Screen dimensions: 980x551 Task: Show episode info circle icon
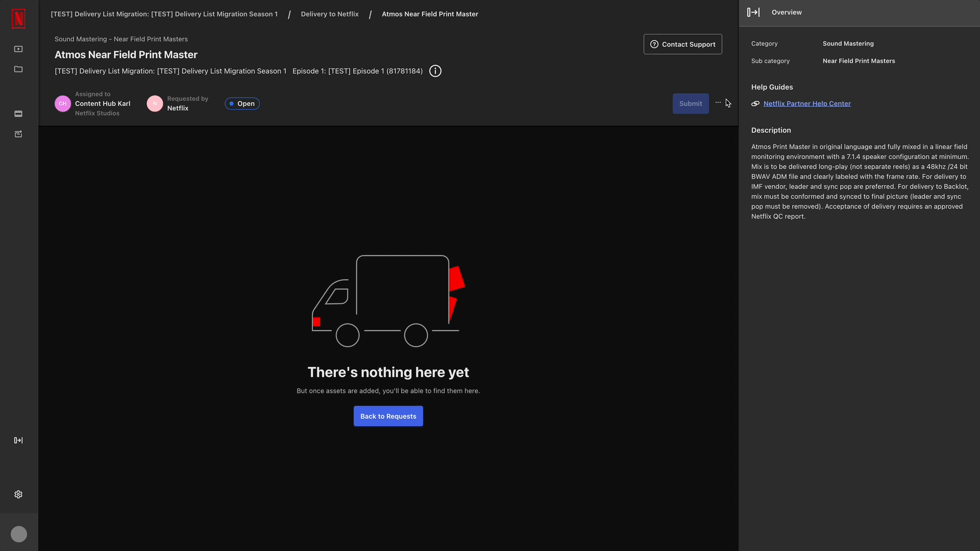(435, 71)
